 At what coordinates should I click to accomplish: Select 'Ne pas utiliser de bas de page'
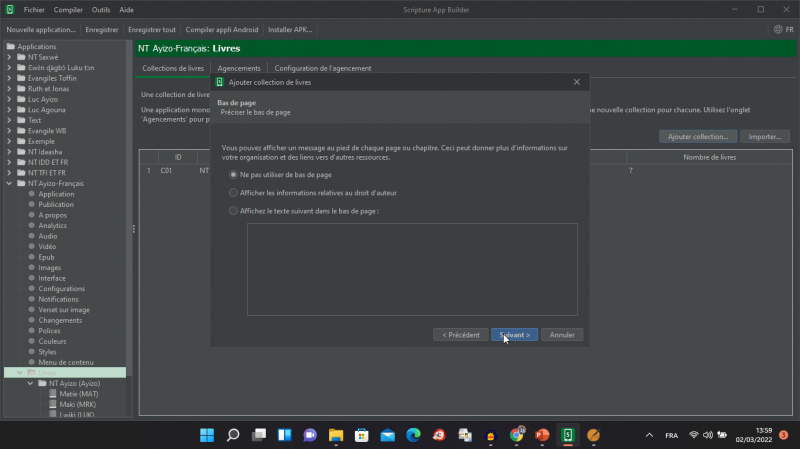coord(234,175)
